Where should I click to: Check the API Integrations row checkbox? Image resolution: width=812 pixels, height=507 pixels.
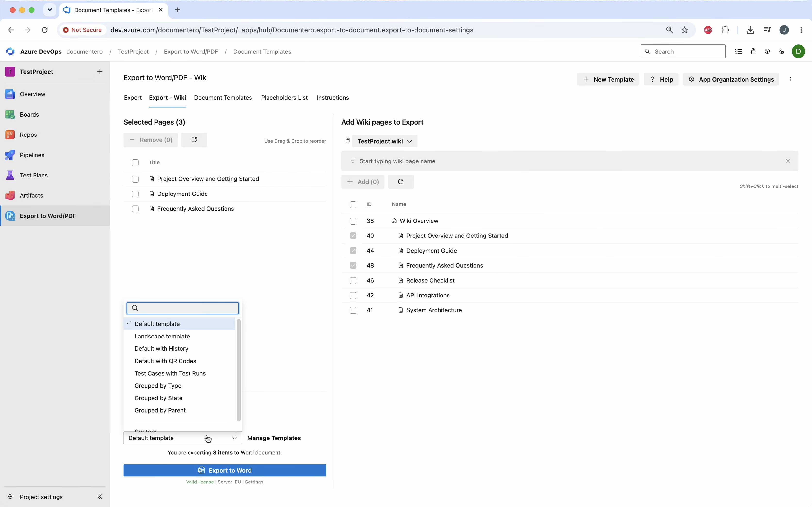pyautogui.click(x=353, y=296)
